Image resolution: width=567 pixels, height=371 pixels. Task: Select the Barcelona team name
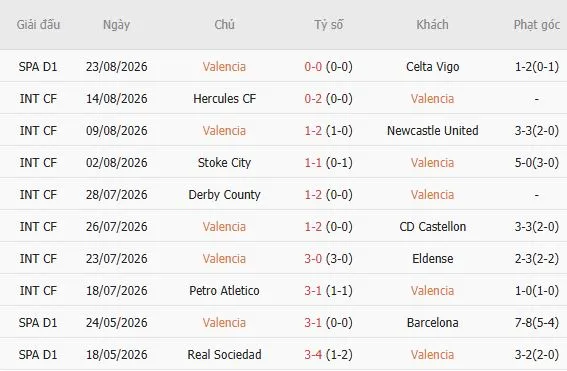[432, 323]
